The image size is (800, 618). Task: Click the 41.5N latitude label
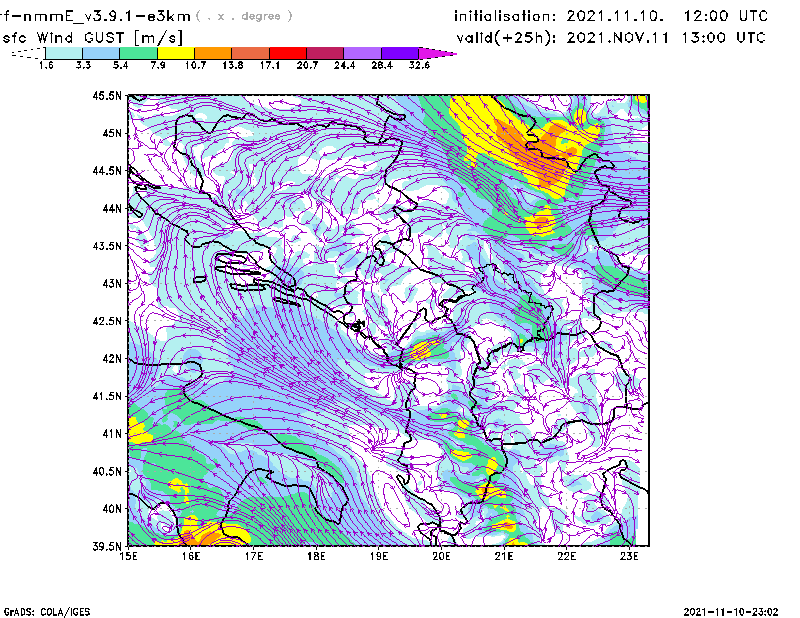107,396
